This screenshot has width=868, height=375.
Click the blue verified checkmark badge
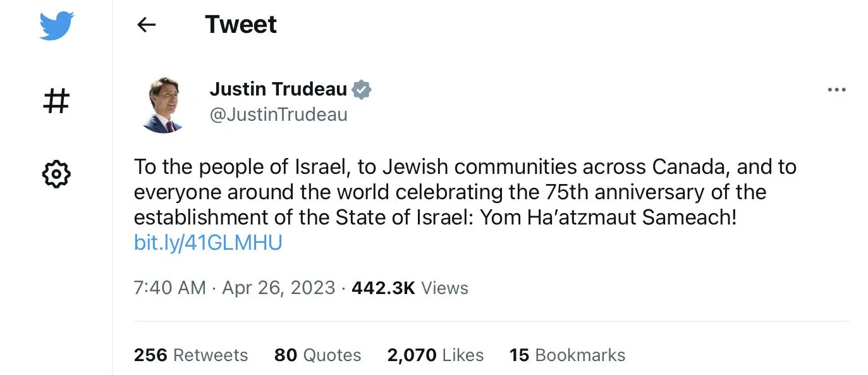[x=362, y=90]
